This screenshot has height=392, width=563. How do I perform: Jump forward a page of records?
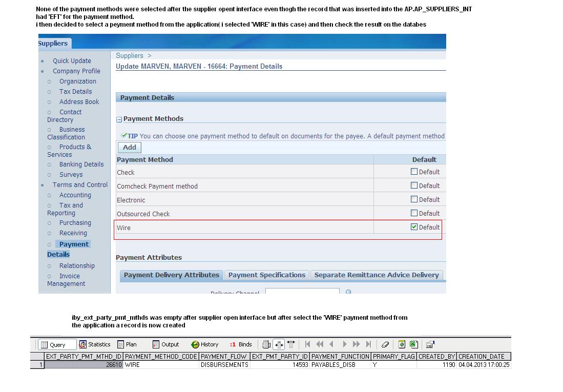[x=356, y=344]
